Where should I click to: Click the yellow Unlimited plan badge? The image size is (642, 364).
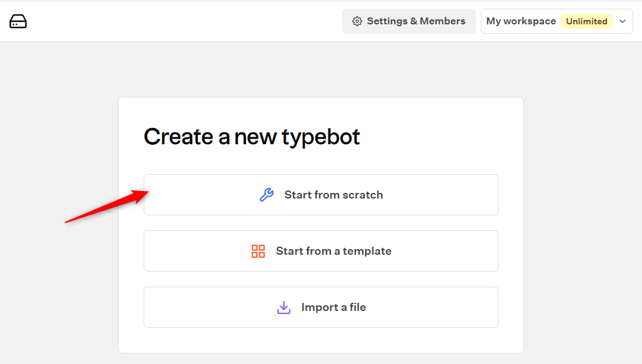tap(586, 21)
